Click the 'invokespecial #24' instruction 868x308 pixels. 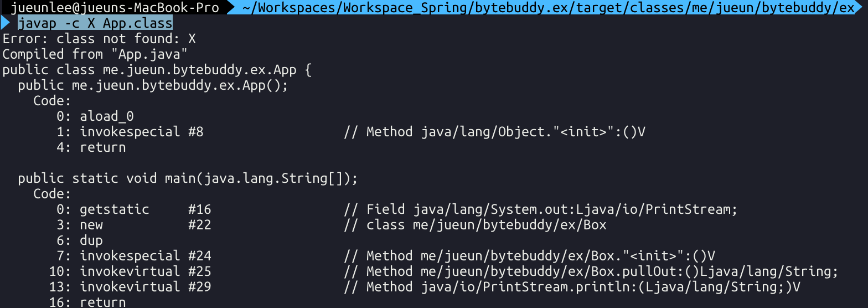point(134,256)
